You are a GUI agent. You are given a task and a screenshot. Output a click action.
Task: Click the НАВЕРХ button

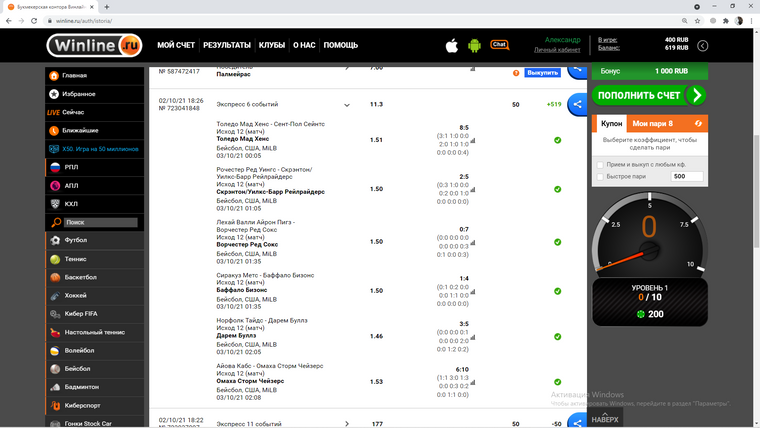click(x=605, y=417)
